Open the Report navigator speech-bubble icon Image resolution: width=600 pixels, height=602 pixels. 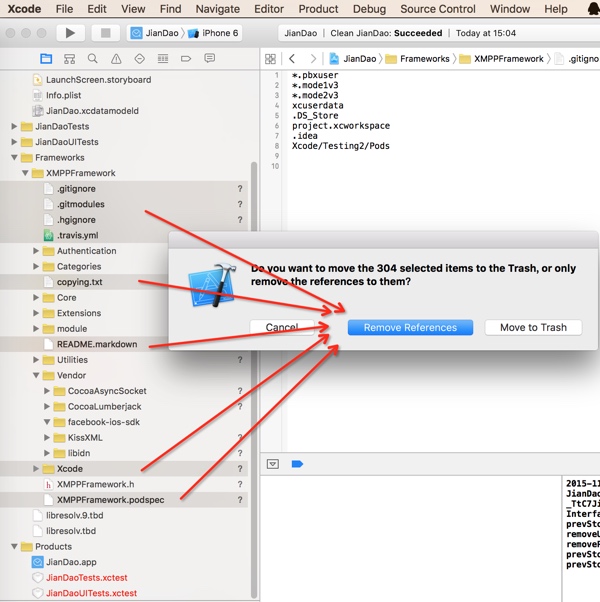pos(210,58)
